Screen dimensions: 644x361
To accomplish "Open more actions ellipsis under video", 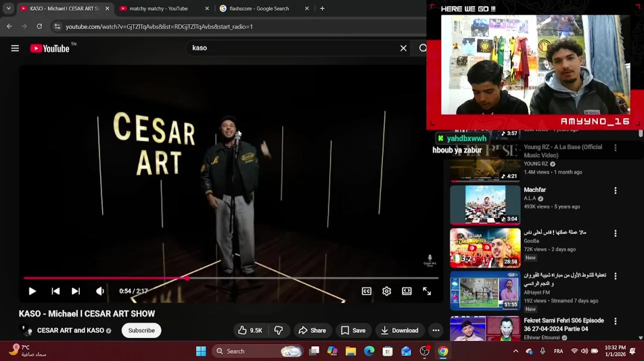I will pos(436,330).
